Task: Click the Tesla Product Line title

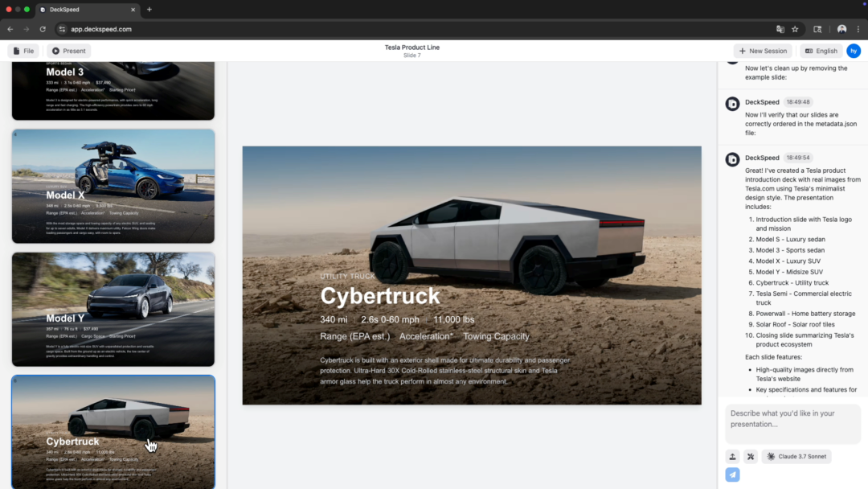Action: click(411, 47)
